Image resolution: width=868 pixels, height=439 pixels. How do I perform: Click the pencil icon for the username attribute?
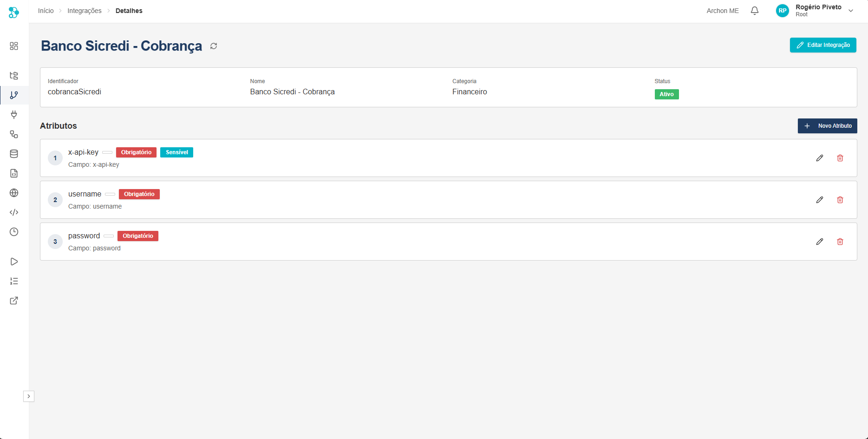point(820,200)
